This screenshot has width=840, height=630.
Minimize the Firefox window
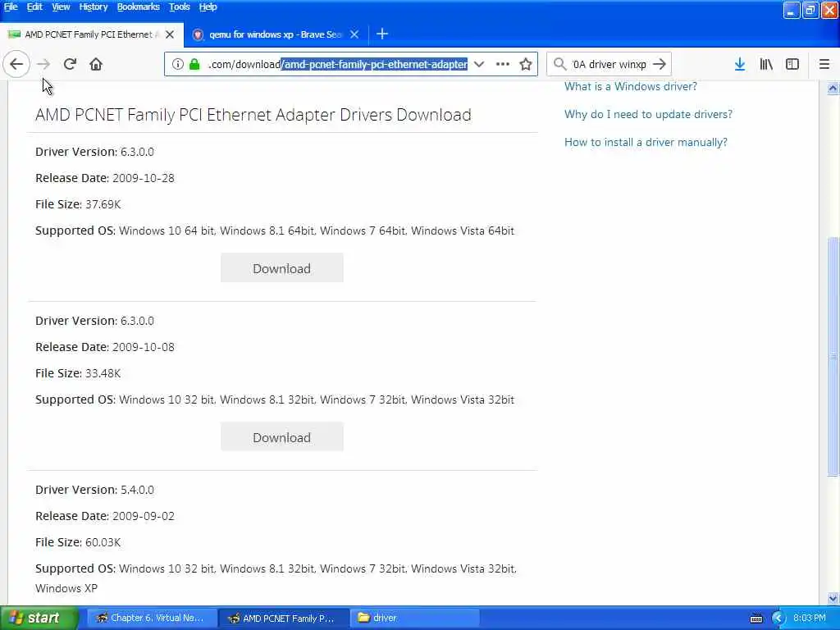click(x=792, y=10)
